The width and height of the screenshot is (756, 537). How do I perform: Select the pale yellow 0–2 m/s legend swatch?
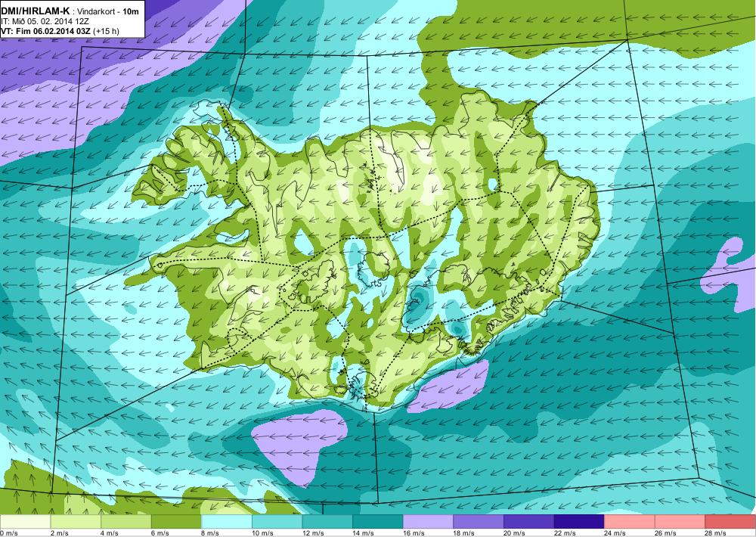25,522
